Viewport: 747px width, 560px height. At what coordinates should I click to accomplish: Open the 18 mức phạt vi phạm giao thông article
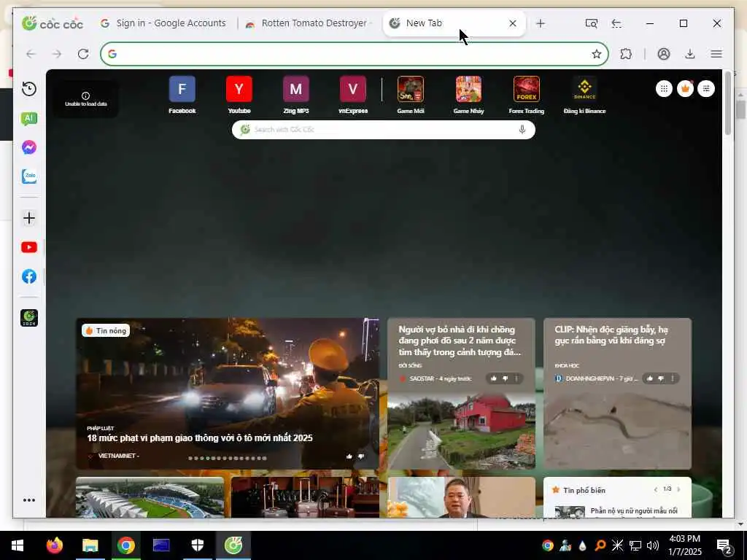coord(228,393)
